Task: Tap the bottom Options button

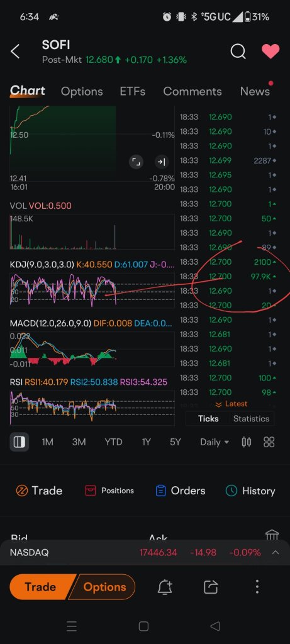Action: pyautogui.click(x=104, y=587)
